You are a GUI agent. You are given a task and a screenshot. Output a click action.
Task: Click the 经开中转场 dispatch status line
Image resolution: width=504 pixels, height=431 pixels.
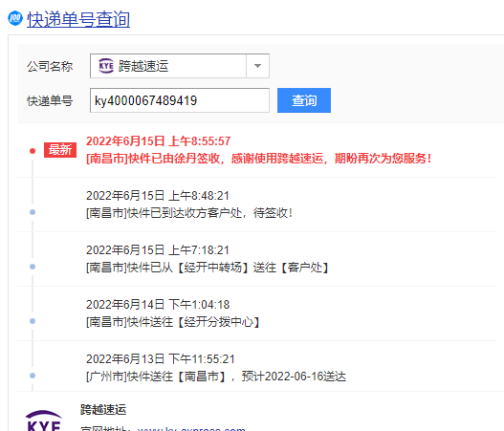[208, 268]
